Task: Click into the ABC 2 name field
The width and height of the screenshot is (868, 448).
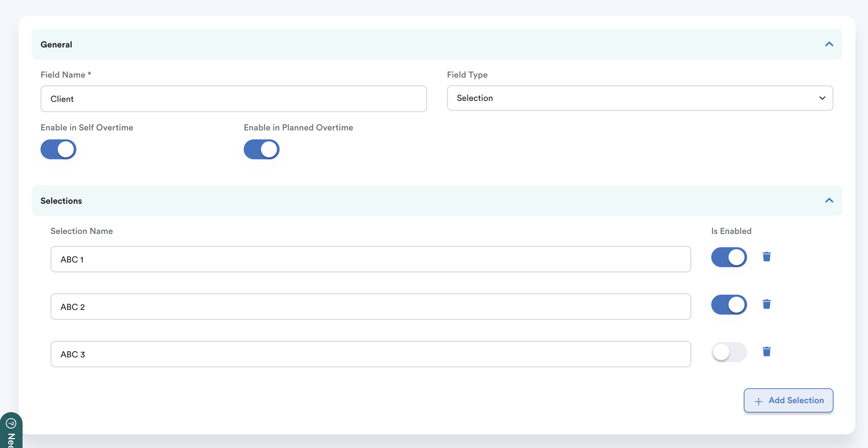Action: [370, 307]
